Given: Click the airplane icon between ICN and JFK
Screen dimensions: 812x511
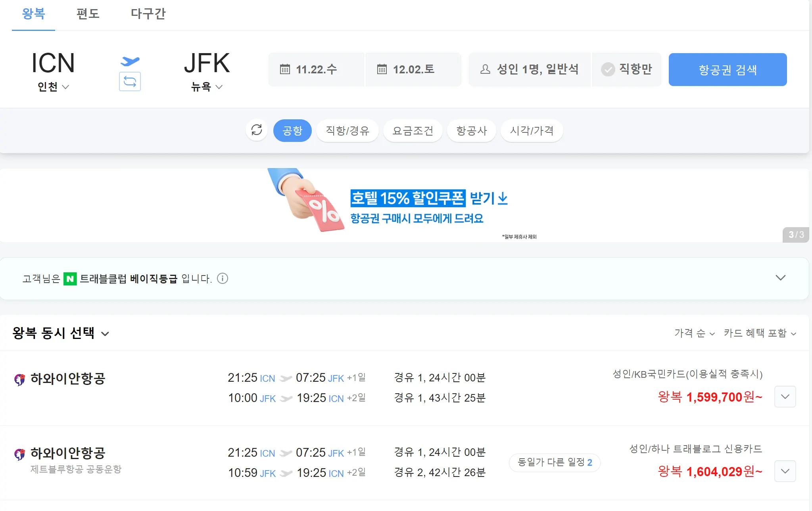Looking at the screenshot, I should point(130,61).
